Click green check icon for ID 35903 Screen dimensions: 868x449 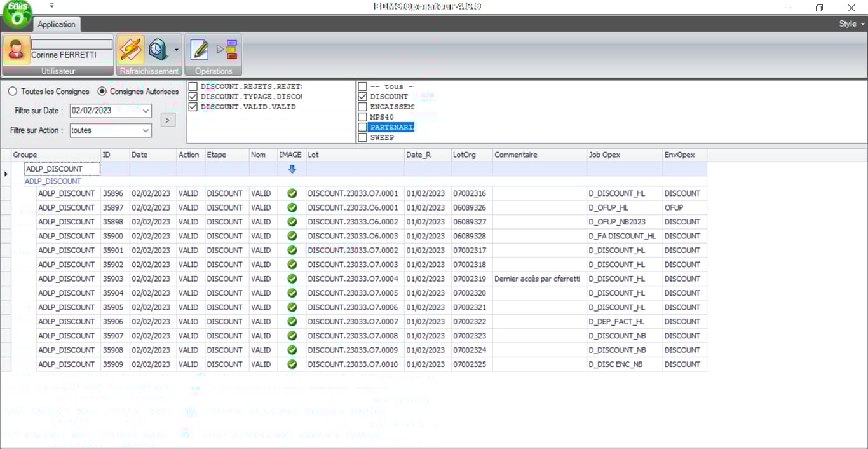tap(292, 279)
